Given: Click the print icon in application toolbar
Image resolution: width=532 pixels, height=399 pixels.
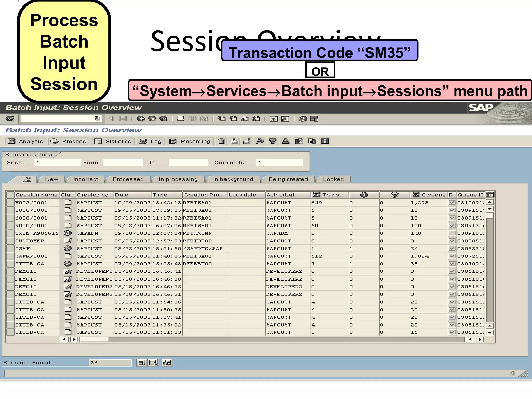Looking at the screenshot, I should point(286,141).
